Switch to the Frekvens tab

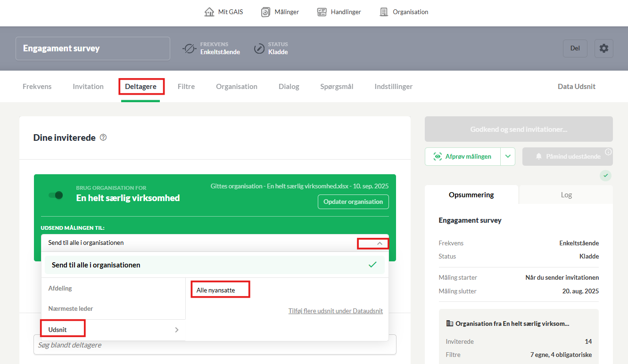click(x=37, y=87)
